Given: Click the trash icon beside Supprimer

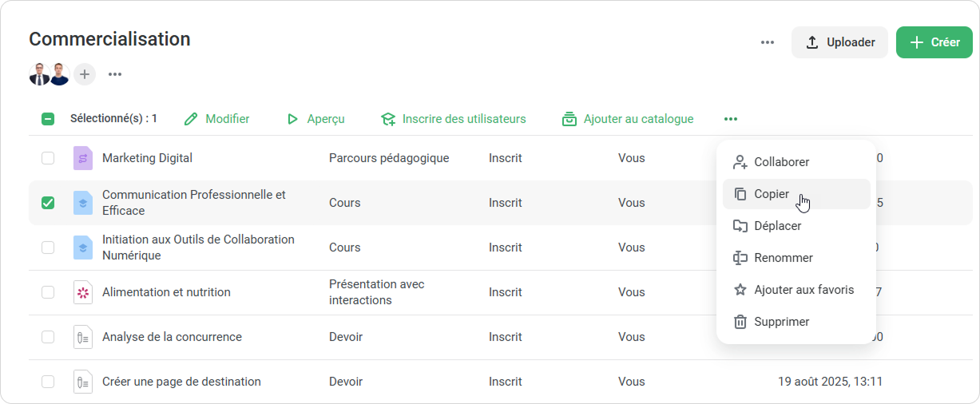Looking at the screenshot, I should coord(740,322).
